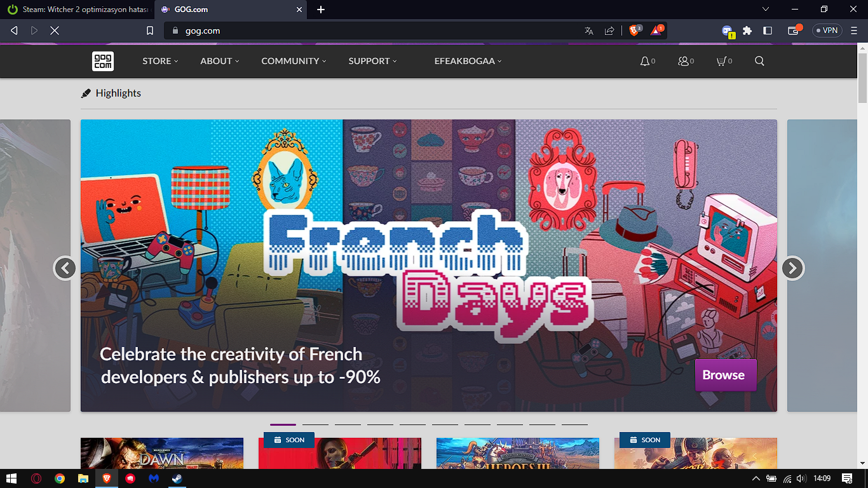Expand the STORE dropdown menu
868x488 pixels.
tap(160, 61)
